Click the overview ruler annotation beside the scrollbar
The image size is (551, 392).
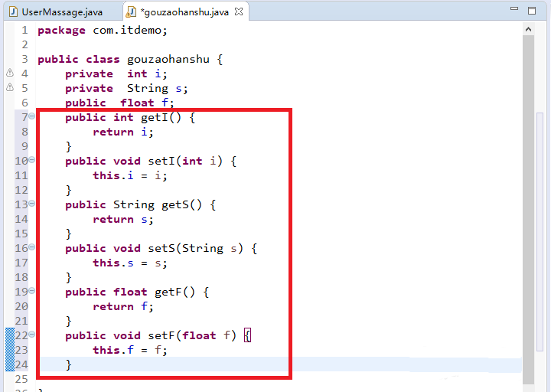pyautogui.click(x=540, y=232)
